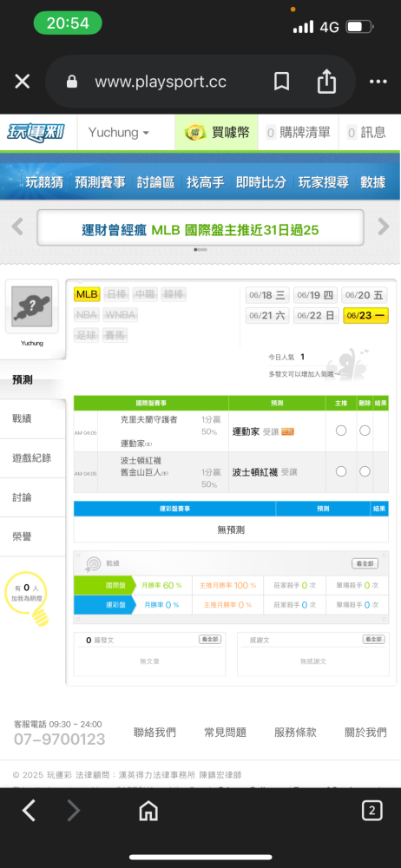This screenshot has width=401, height=868.
Task: Choose date 06/19 四
Action: 316,295
